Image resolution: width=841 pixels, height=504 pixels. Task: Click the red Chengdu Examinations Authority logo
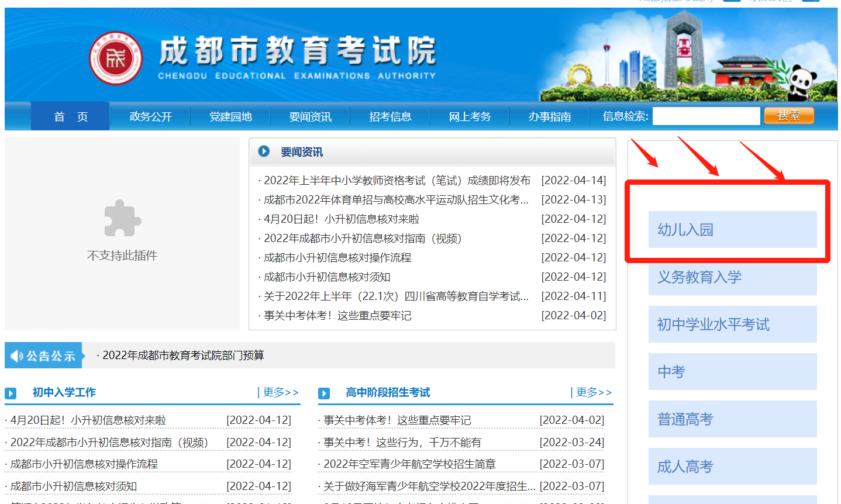pos(116,58)
